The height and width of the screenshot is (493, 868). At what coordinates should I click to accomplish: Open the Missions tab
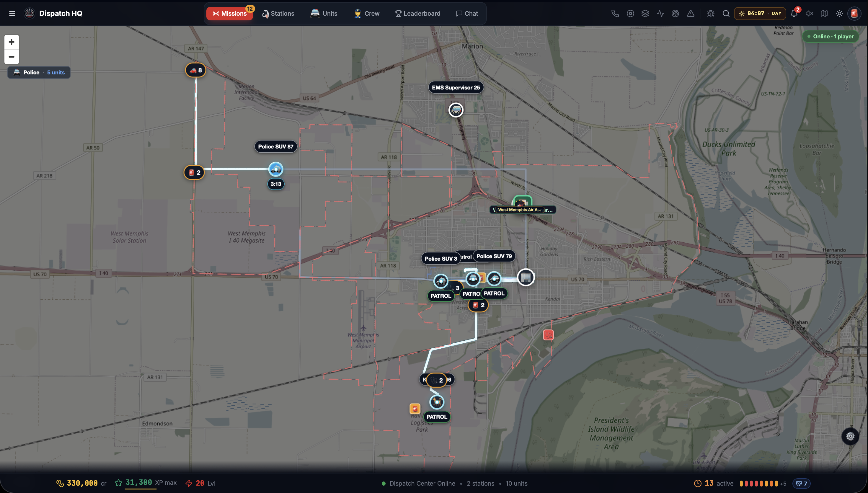[x=229, y=14]
